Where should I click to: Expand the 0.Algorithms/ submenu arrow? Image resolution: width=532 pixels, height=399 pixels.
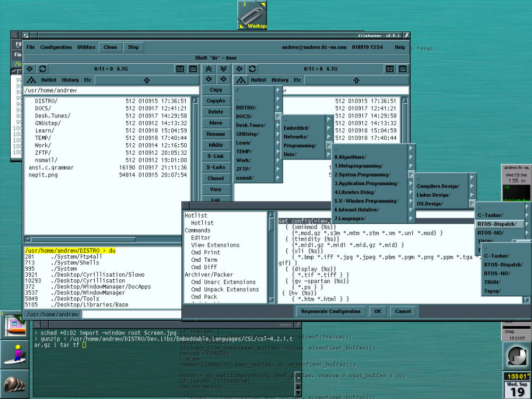[411, 157]
